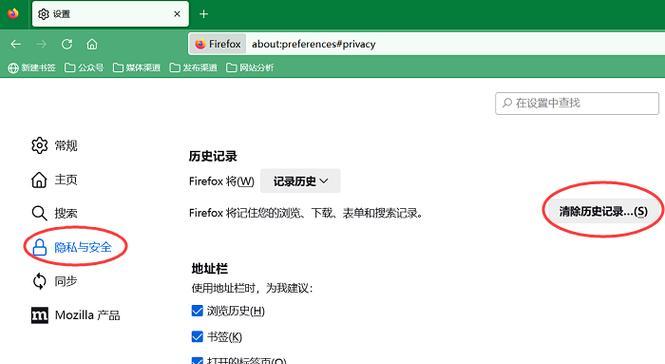
Task: Click the Firefox identity badge in the address bar
Action: coord(218,44)
